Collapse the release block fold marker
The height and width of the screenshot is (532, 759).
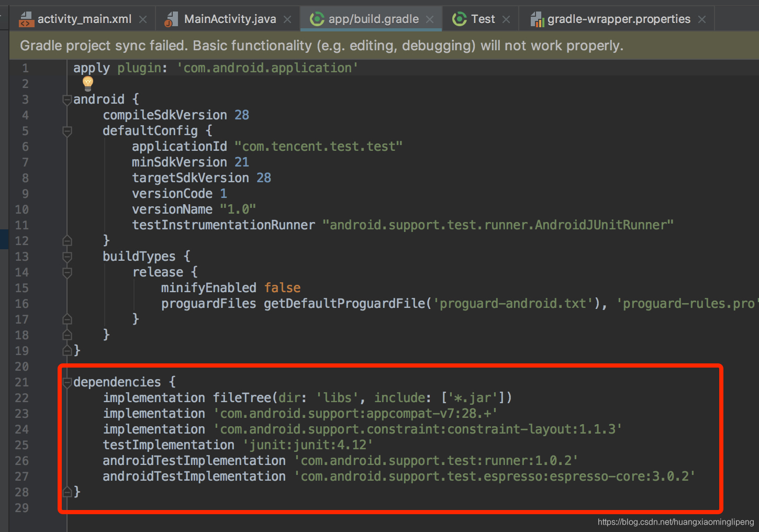(x=66, y=272)
